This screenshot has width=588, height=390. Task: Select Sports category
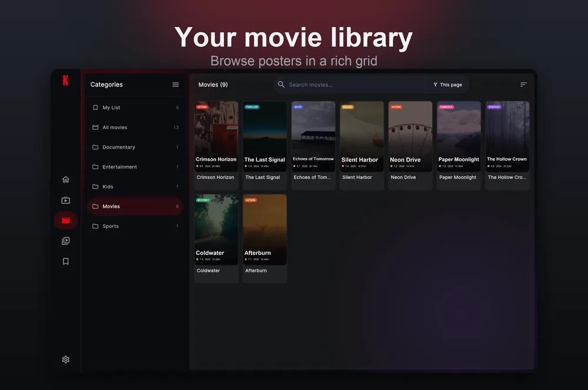(x=135, y=226)
